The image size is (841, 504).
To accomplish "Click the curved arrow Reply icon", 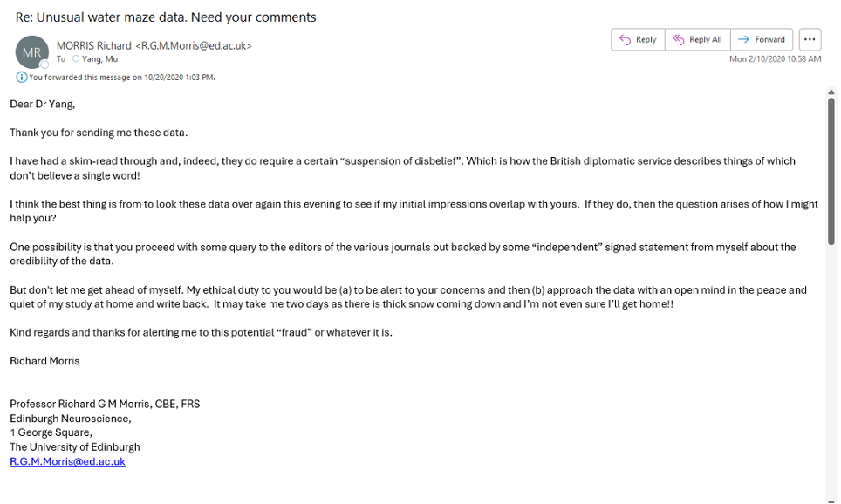I will click(625, 40).
